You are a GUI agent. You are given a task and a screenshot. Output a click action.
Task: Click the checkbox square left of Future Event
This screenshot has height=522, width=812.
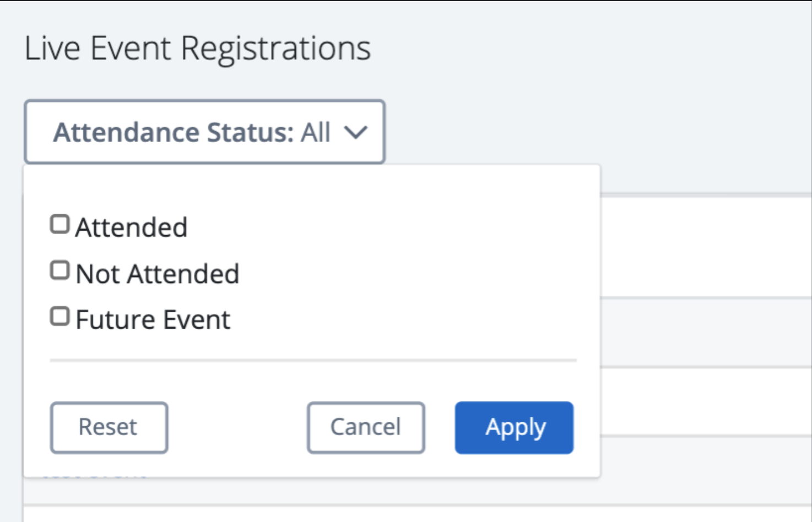[59, 317]
